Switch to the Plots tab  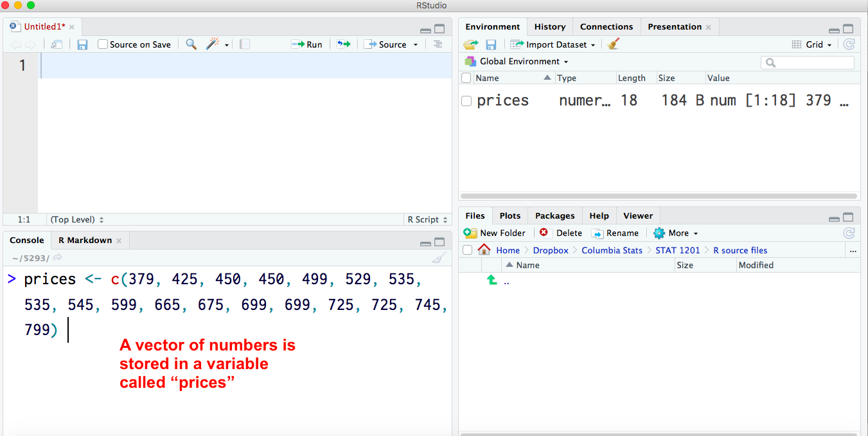(510, 215)
